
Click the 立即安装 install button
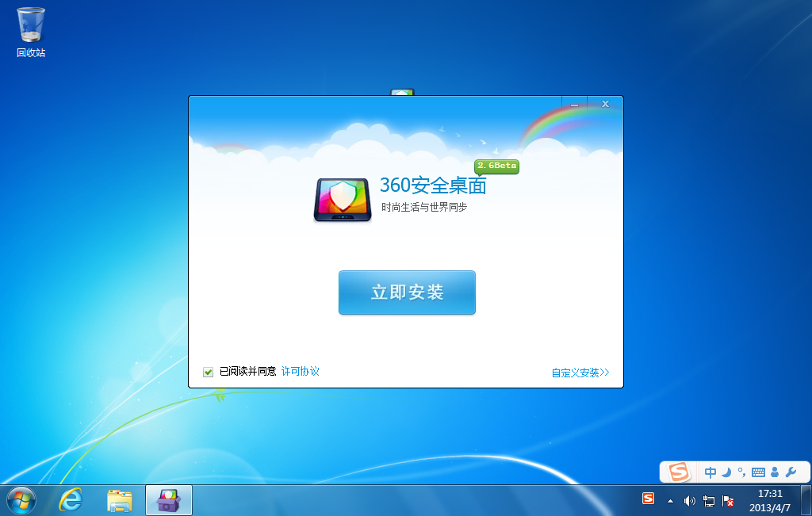click(x=407, y=292)
